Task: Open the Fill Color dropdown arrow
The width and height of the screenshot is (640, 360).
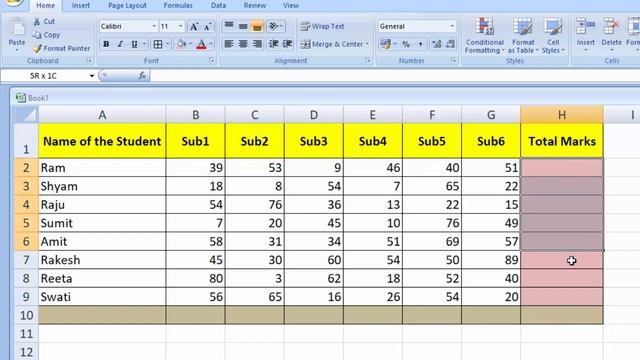Action: 190,44
